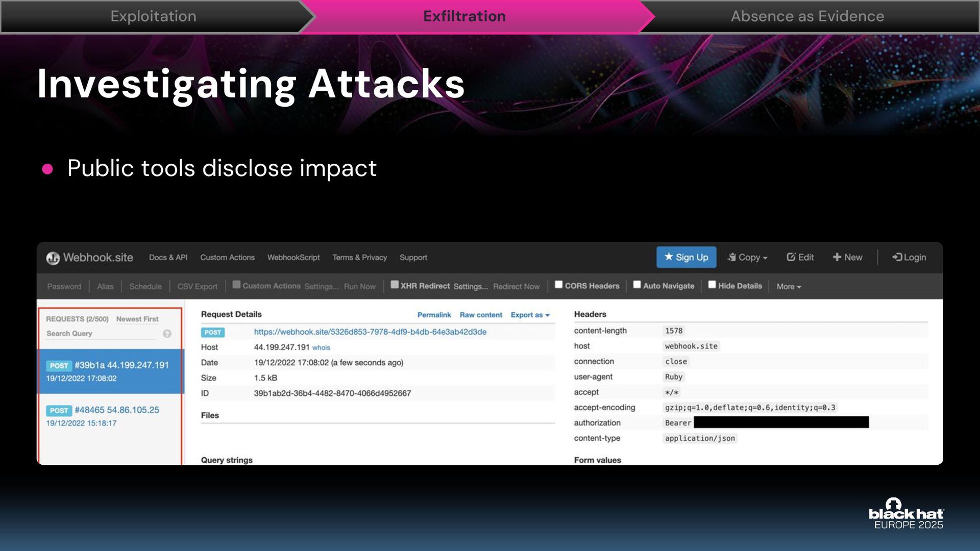This screenshot has height=551, width=980.
Task: Click the POST badge on request #48465
Action: [59, 410]
